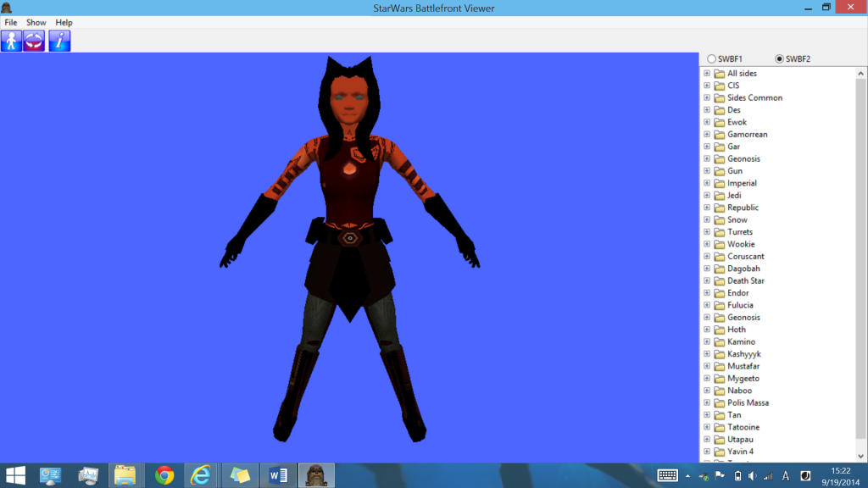The image size is (868, 488).
Task: Select the Endor tree item
Action: tap(738, 292)
